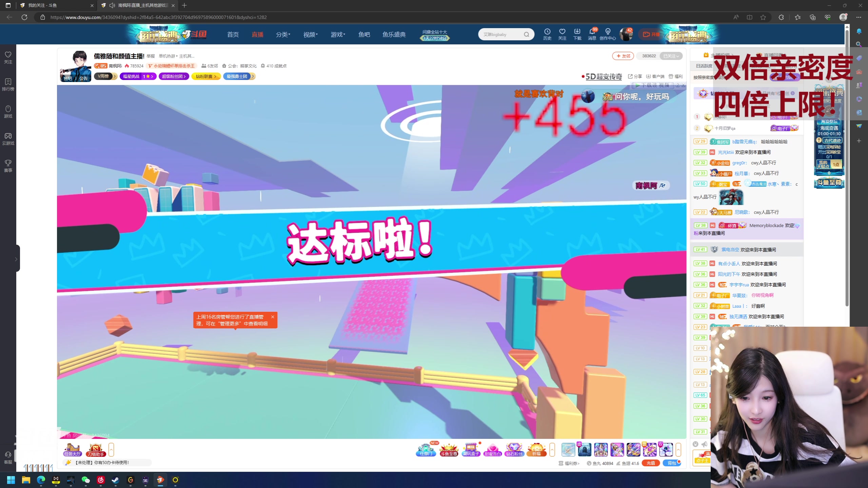Mute chat via the speaker icon

(x=705, y=444)
